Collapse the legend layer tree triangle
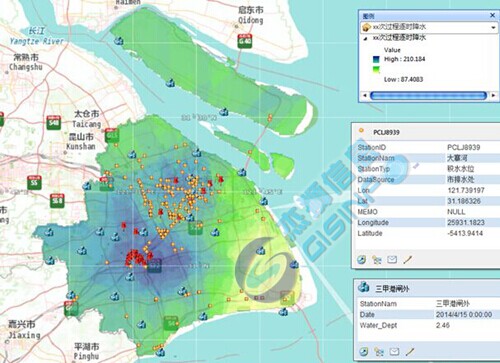The image size is (500, 363). 365,38
